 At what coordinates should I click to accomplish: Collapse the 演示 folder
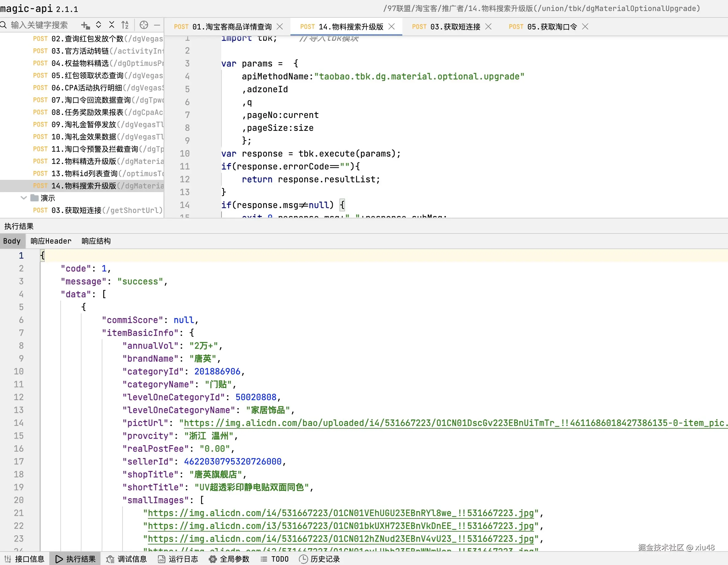click(x=24, y=198)
